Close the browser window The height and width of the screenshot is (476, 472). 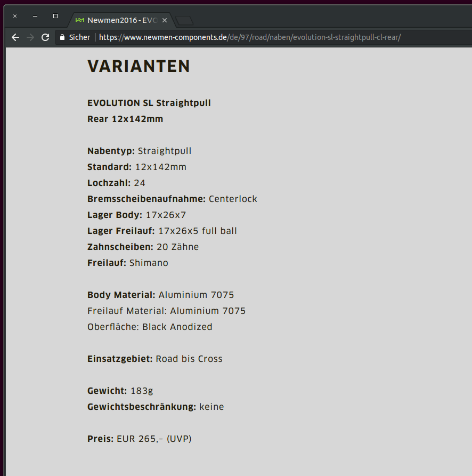pyautogui.click(x=15, y=16)
